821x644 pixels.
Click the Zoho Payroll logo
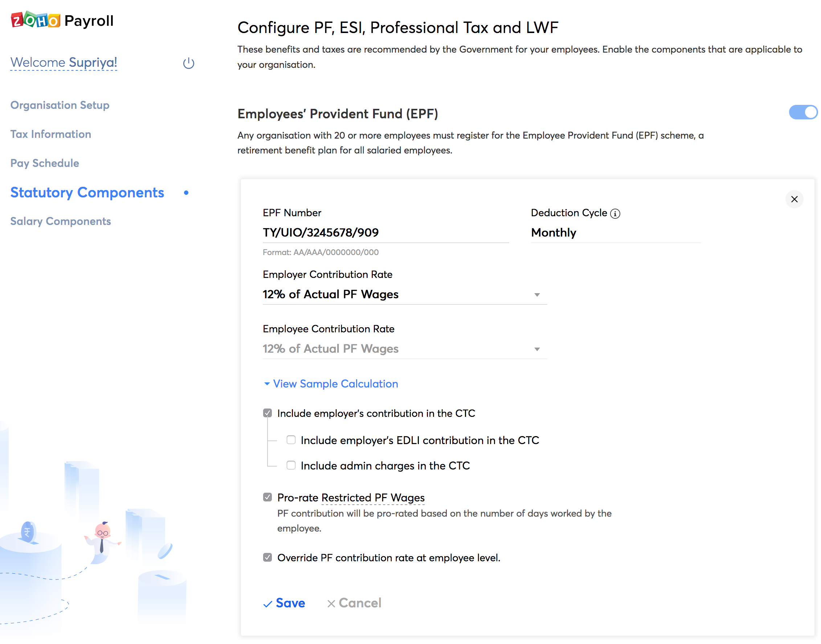pyautogui.click(x=62, y=20)
